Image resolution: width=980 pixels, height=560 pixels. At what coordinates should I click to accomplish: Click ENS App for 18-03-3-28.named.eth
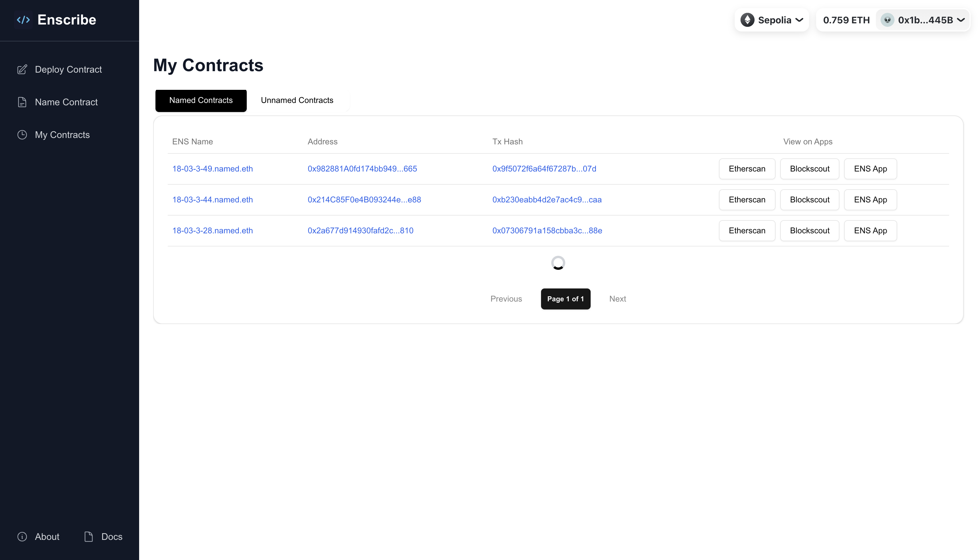pos(870,230)
